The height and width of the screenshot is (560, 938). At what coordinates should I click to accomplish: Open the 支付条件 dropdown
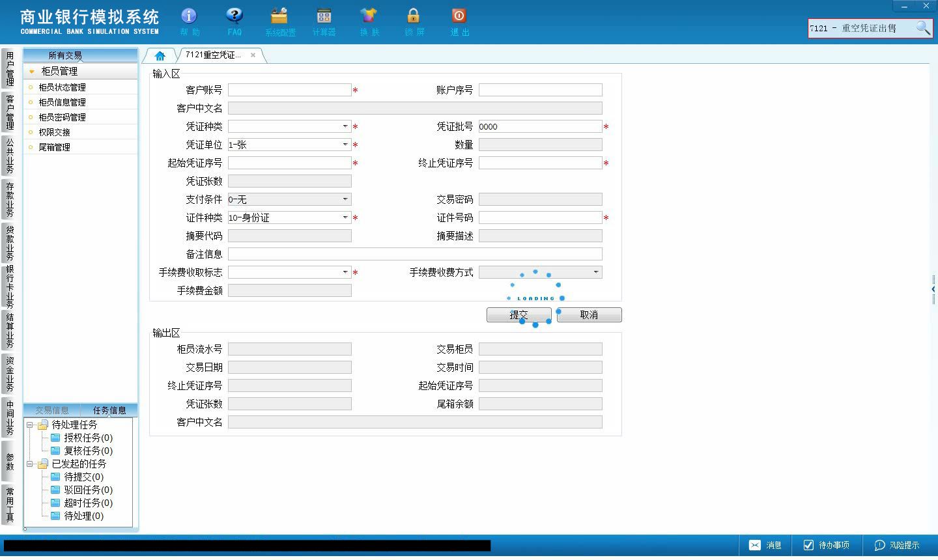(345, 199)
